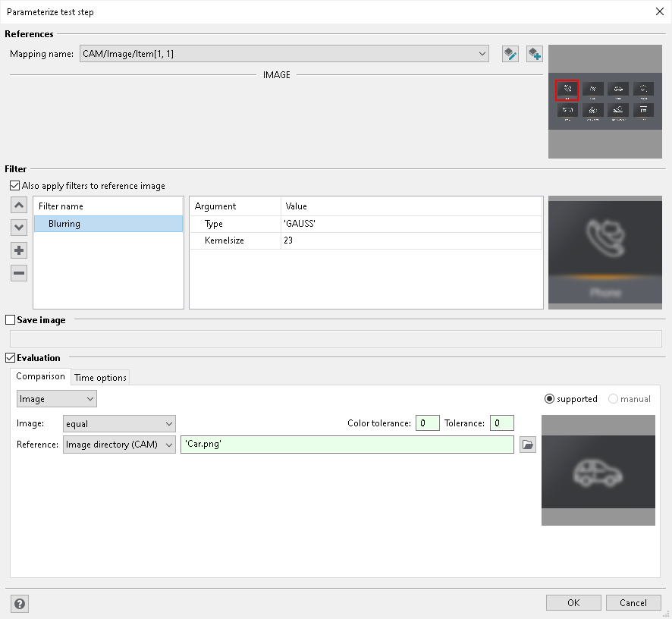Image resolution: width=672 pixels, height=619 pixels.
Task: Open the Mapping name dropdown
Action: pos(284,54)
